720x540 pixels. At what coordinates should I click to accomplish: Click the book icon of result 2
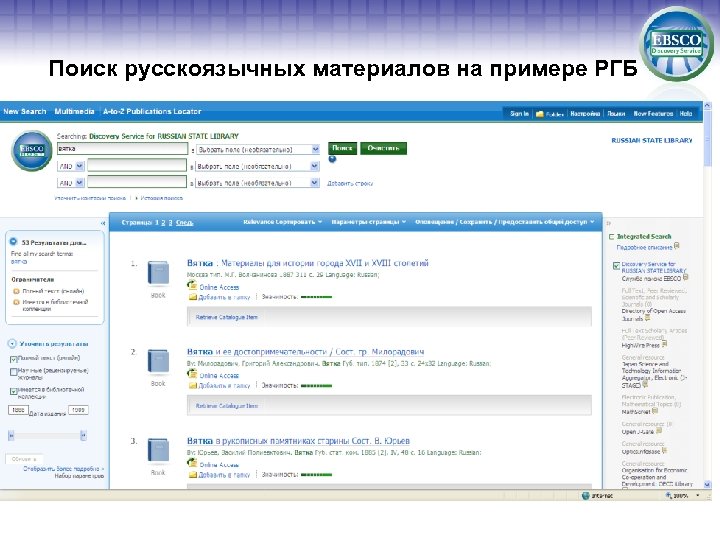pyautogui.click(x=158, y=361)
